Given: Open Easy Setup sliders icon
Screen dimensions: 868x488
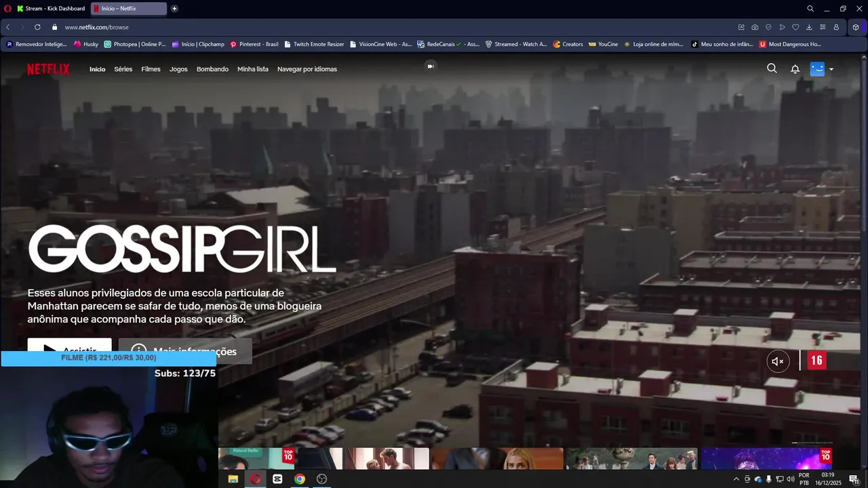Looking at the screenshot, I should pos(823,27).
